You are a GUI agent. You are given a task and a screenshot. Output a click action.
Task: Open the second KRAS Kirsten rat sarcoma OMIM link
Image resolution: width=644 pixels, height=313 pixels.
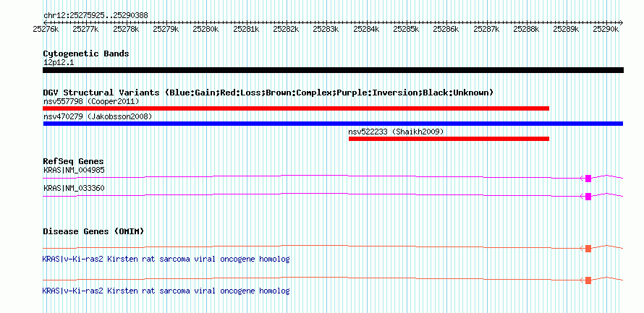click(x=166, y=291)
